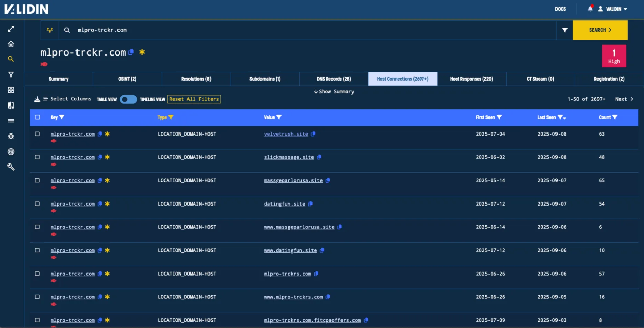Copy the mlpro-trckr.com heading domain
Screen dimensions: 644x328
131,52
